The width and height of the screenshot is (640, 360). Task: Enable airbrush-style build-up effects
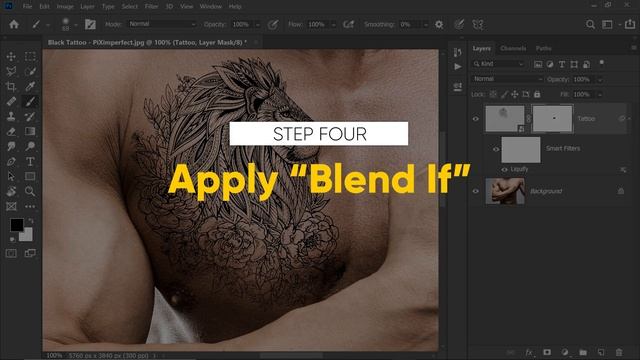tap(349, 24)
